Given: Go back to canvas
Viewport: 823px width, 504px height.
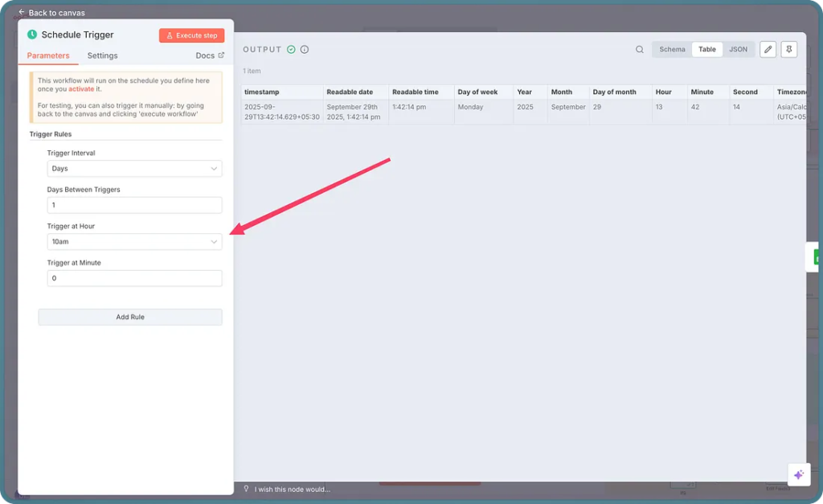Looking at the screenshot, I should point(51,13).
